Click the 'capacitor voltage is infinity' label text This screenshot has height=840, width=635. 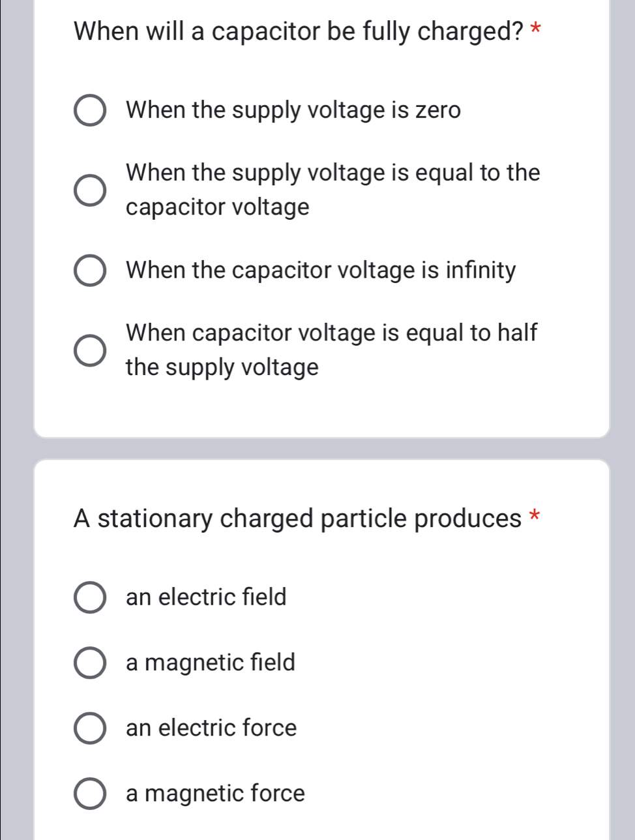click(321, 270)
